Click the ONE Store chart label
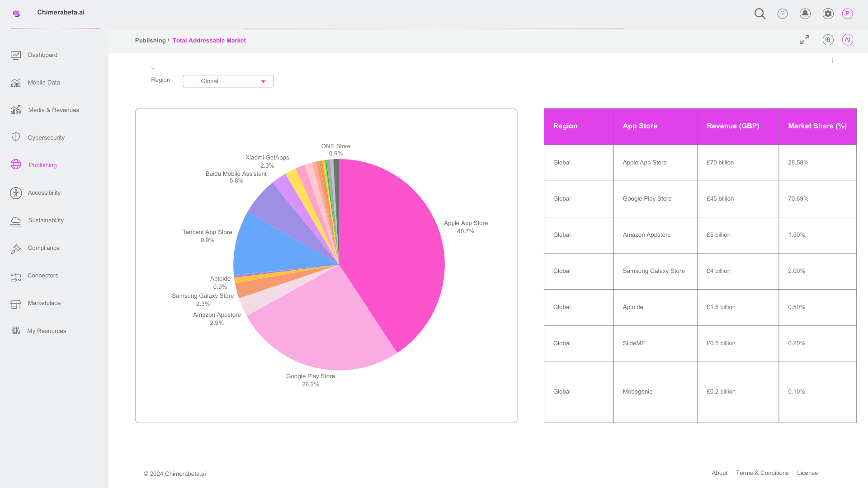 click(x=335, y=150)
